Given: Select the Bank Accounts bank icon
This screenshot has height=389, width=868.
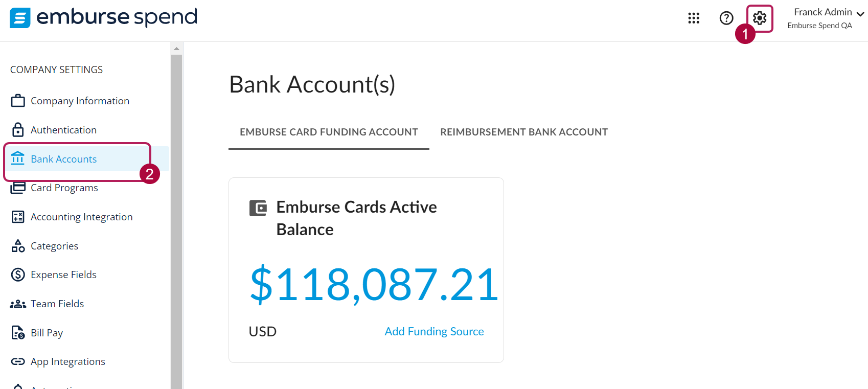Looking at the screenshot, I should 18,158.
